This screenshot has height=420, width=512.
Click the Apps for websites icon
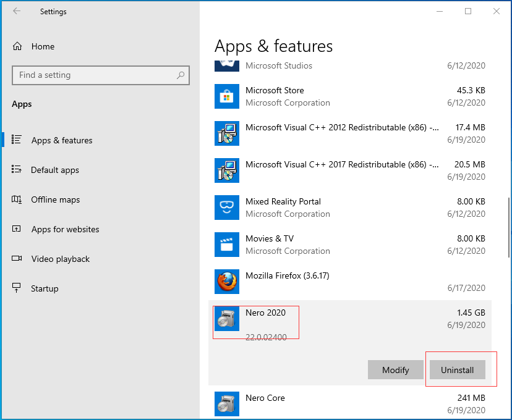(x=16, y=229)
